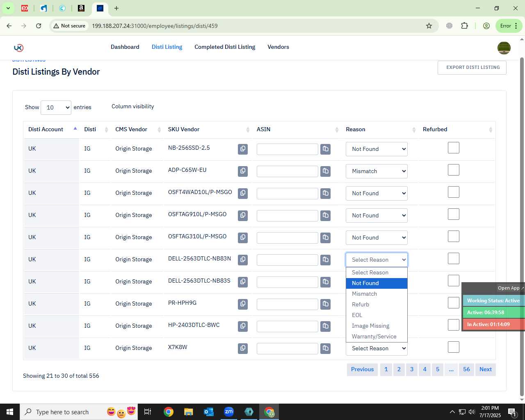525x420 pixels.
Task: Click paste icon beside ASIN for OSFTAG910L/P-MSGO
Action: pyautogui.click(x=326, y=215)
